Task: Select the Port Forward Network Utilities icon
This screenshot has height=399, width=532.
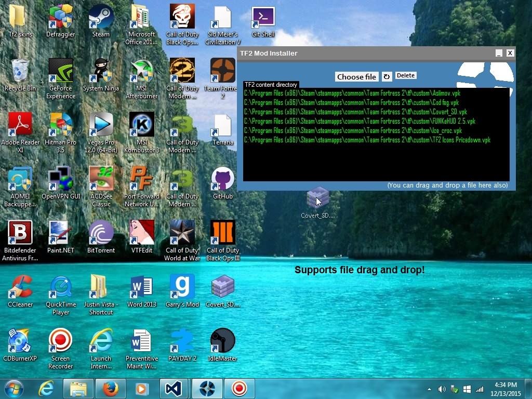Action: 141,187
